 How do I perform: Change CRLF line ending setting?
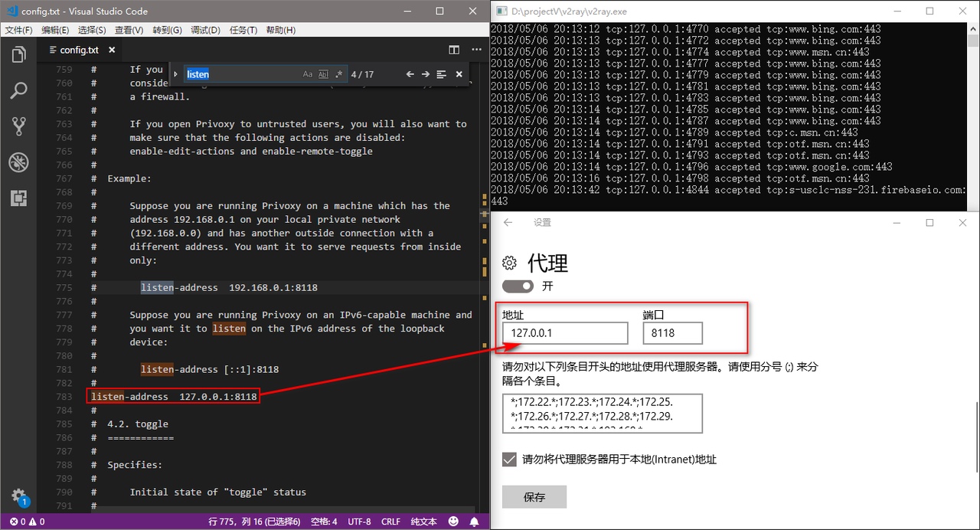tap(390, 522)
